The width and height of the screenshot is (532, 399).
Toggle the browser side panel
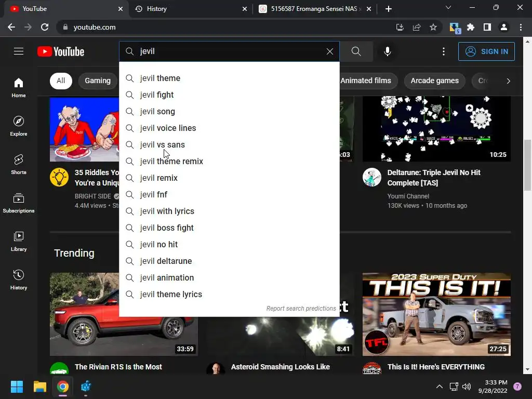point(487,27)
